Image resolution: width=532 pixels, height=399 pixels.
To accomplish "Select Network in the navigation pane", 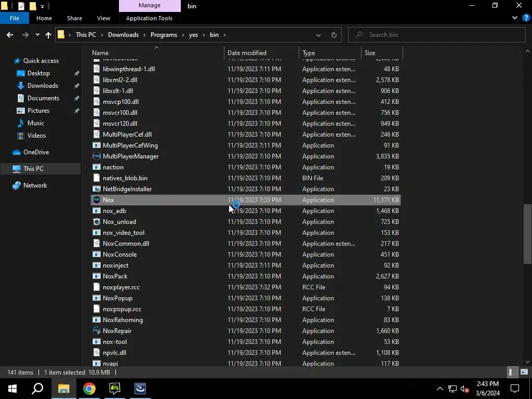I will pos(35,185).
